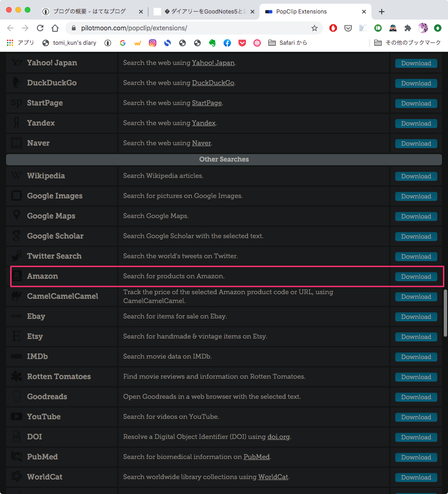Image resolution: width=448 pixels, height=494 pixels.
Task: Follow the StartPage link
Action: coord(207,103)
